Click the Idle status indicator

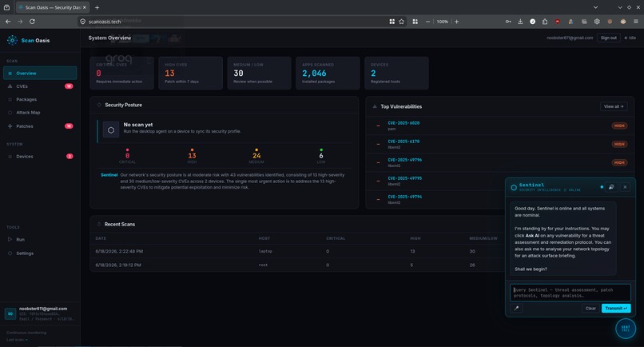(630, 38)
